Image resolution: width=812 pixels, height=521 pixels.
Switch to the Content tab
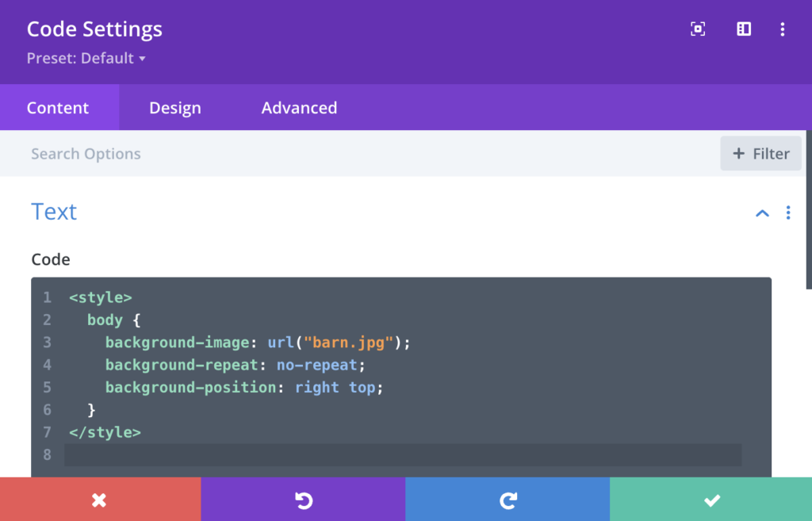point(59,107)
